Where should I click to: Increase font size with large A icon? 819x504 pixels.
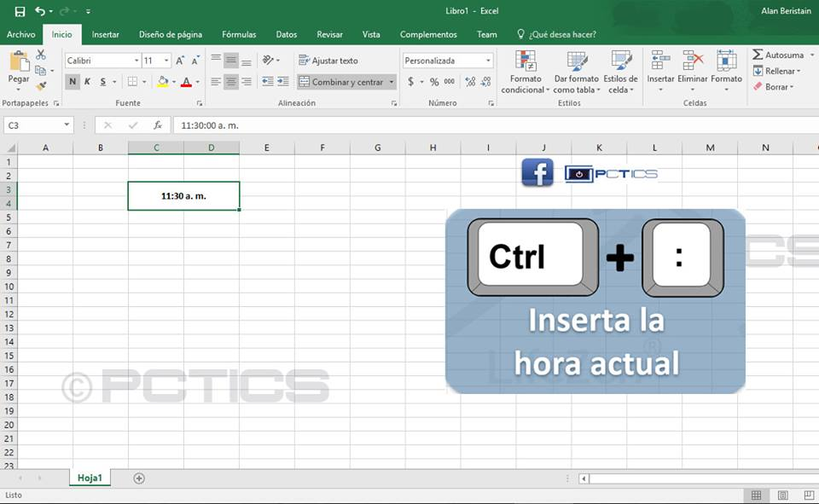(180, 61)
